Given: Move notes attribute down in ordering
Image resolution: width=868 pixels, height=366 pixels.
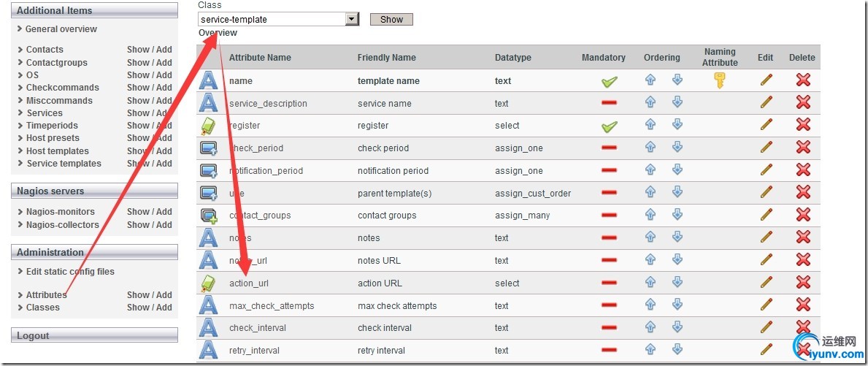Looking at the screenshot, I should [x=677, y=237].
